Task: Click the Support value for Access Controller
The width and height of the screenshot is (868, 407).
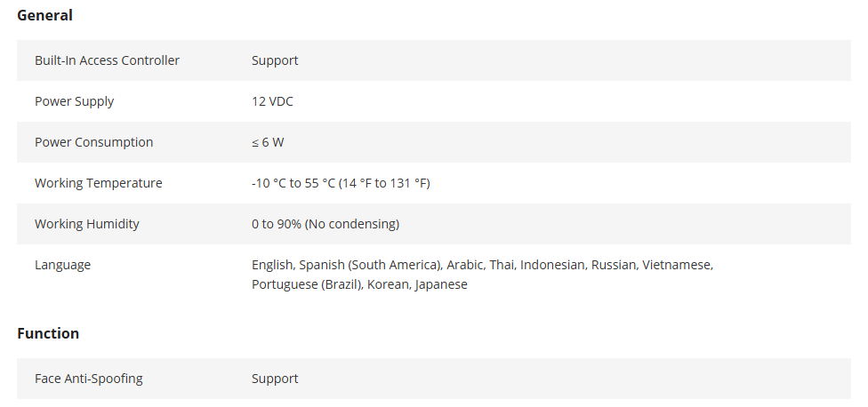Action: 275,60
